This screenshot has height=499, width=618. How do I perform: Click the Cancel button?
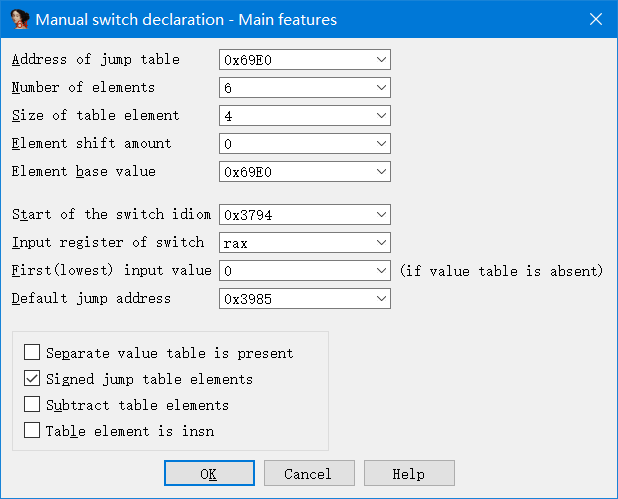click(x=307, y=473)
